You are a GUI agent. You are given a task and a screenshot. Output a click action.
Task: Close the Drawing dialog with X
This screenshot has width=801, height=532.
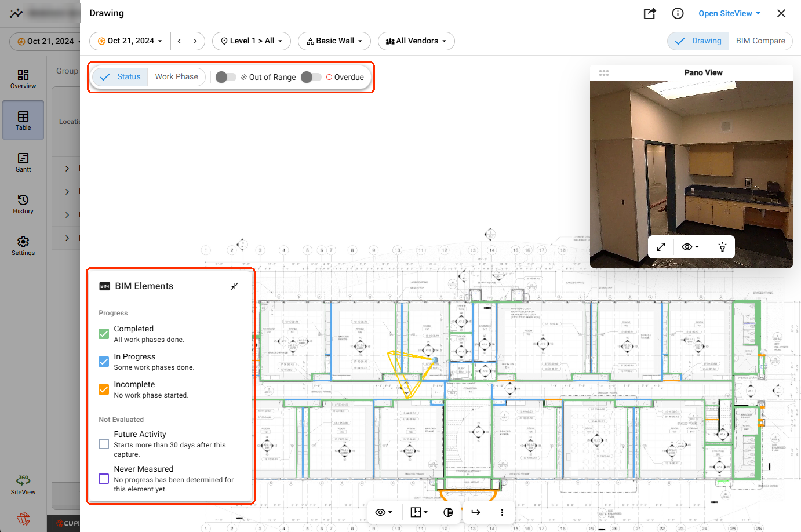click(x=781, y=13)
